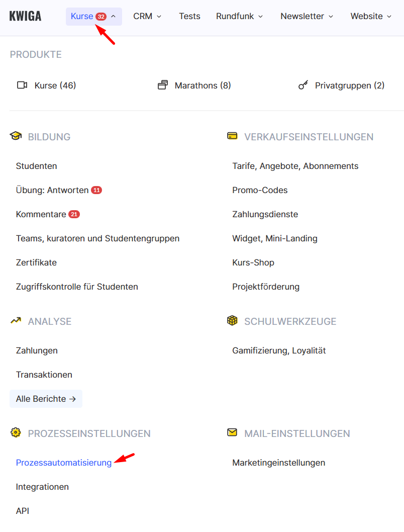The height and width of the screenshot is (532, 404).
Task: Click the graduation cap Bildung icon
Action: coord(16,136)
